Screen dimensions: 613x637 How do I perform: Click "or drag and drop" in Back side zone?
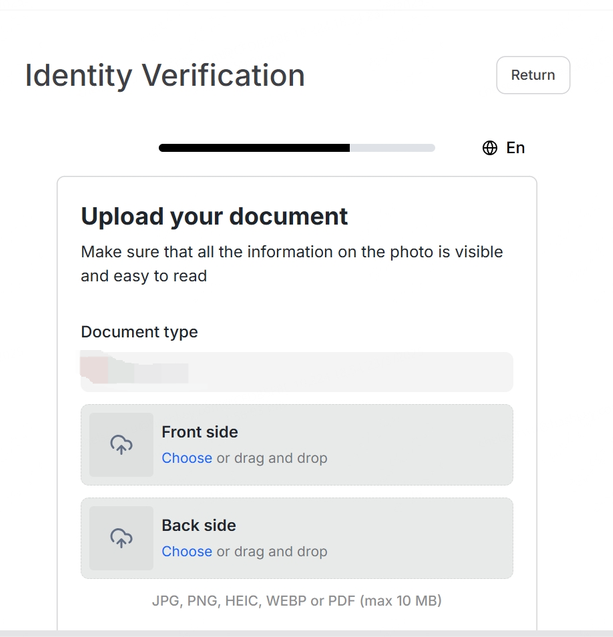[x=272, y=551]
